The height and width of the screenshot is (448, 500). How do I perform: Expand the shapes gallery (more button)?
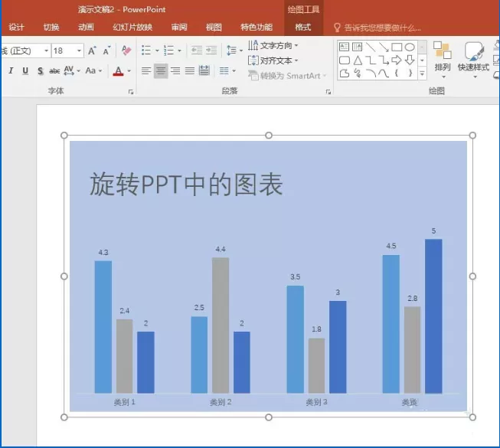tap(422, 74)
